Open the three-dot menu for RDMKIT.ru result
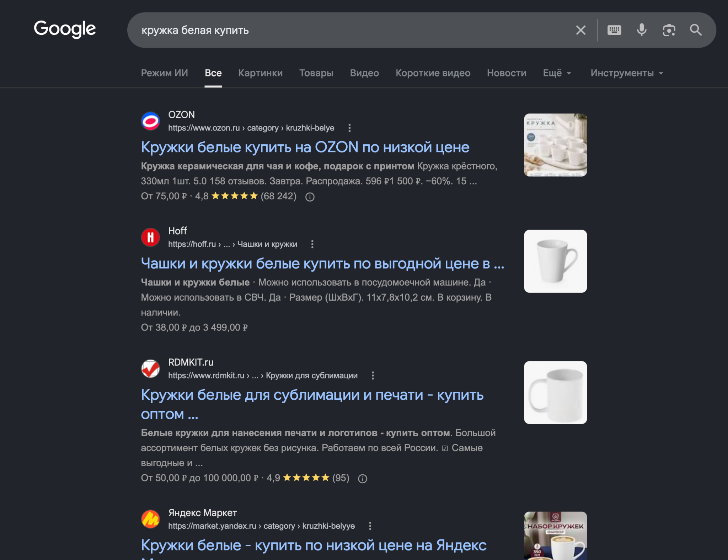This screenshot has width=728, height=560. (x=373, y=376)
